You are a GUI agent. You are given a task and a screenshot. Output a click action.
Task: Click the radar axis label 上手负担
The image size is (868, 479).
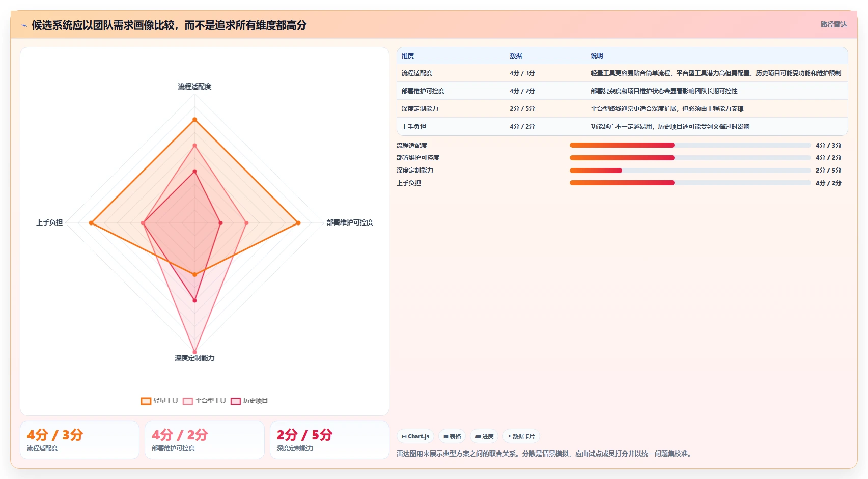coord(49,222)
